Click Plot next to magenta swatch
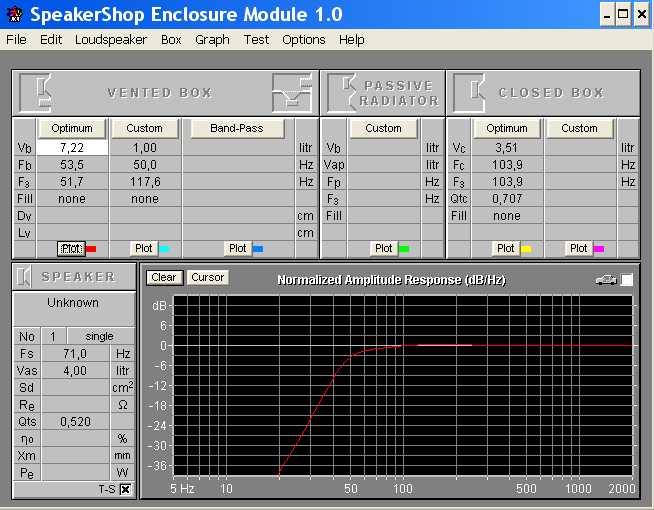 [579, 249]
